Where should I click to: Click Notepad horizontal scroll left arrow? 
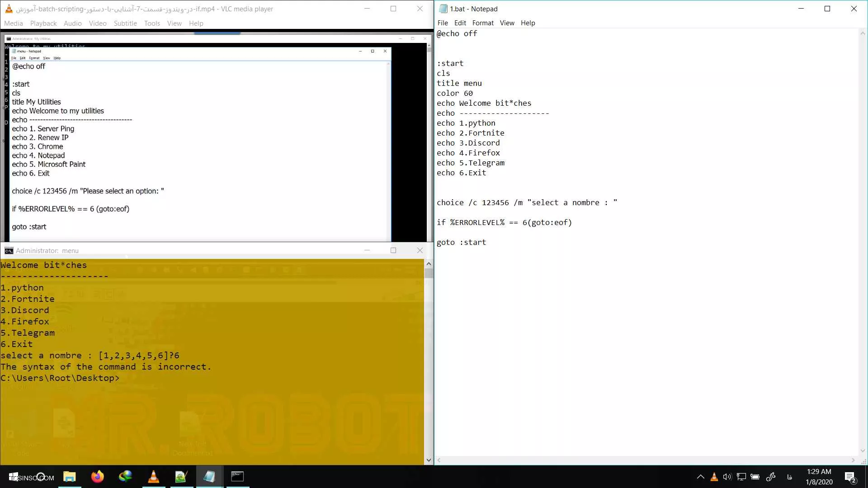tap(439, 460)
